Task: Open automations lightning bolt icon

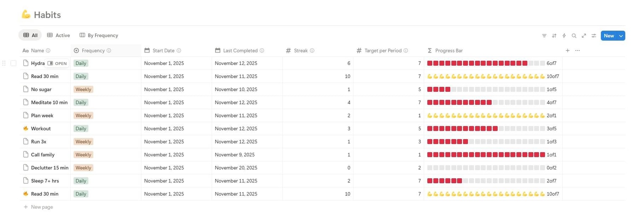Action: click(564, 36)
